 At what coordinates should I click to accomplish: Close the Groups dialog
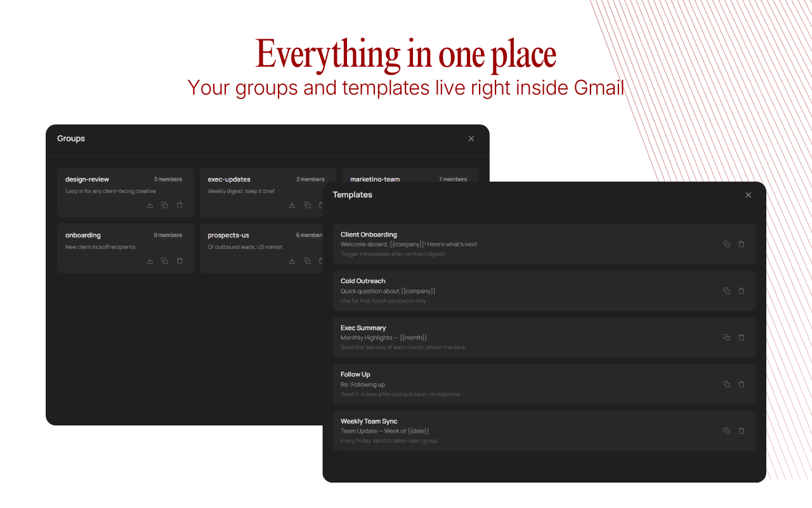pyautogui.click(x=471, y=138)
